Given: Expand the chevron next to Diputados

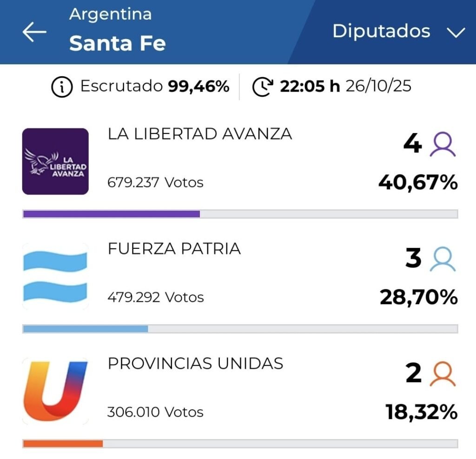Looking at the screenshot, I should pyautogui.click(x=455, y=33).
